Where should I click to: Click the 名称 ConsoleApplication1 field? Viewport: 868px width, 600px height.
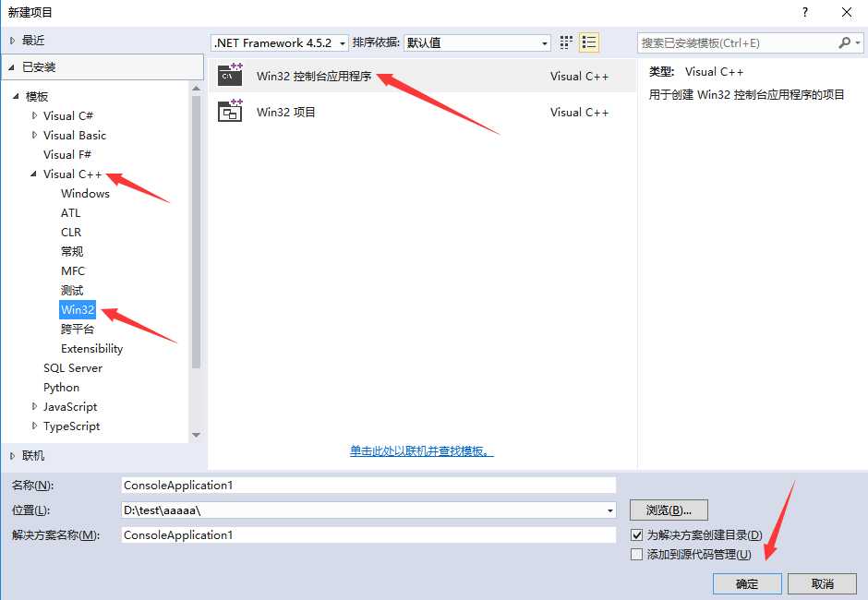point(368,485)
